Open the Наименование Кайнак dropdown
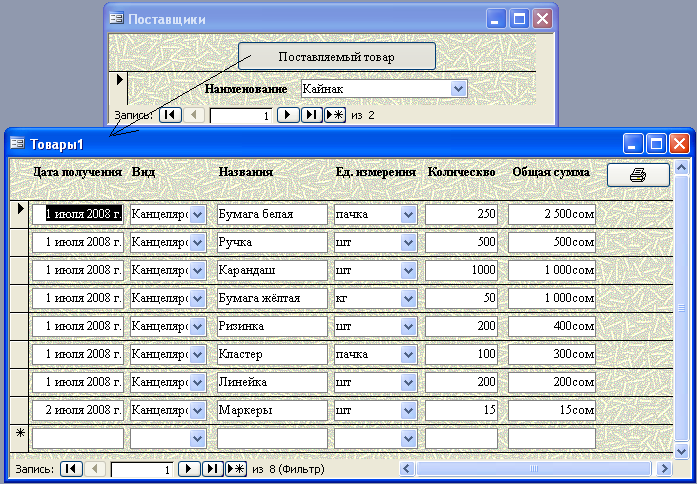This screenshot has width=697, height=484. pos(458,88)
